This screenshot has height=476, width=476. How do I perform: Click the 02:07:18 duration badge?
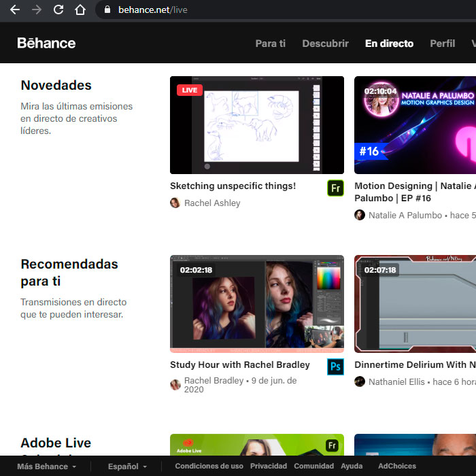(x=380, y=270)
